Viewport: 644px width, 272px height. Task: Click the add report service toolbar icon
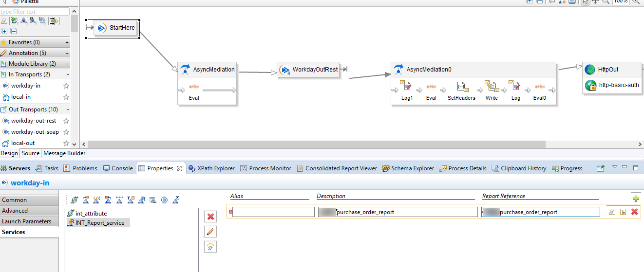(x=142, y=199)
